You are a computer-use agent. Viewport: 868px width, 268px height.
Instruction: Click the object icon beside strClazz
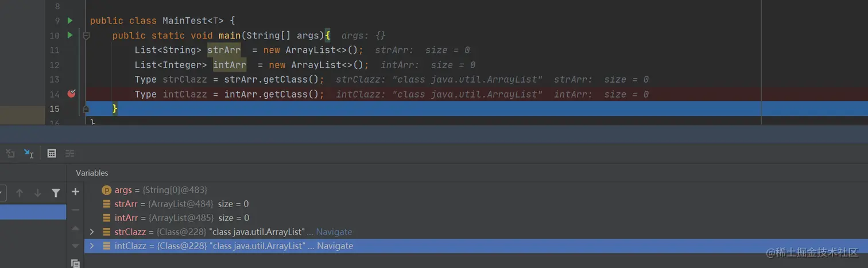click(x=106, y=232)
